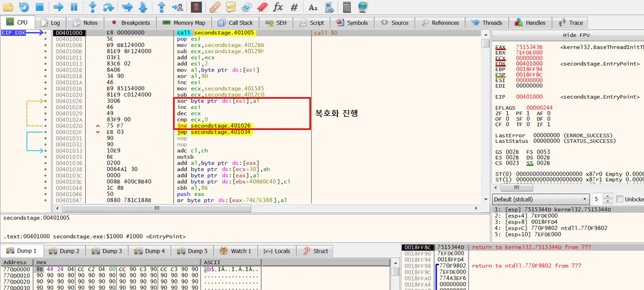Open the Calculator icon

pos(347,7)
